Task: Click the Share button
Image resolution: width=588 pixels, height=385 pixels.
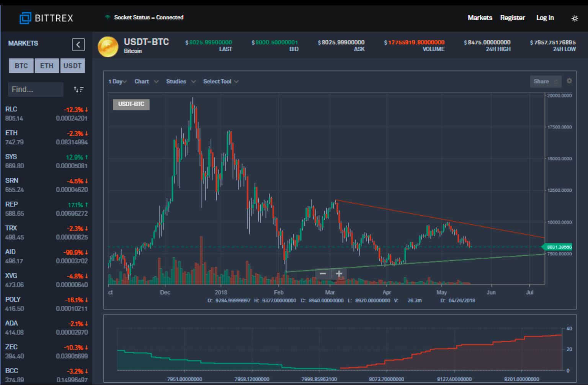Action: click(x=545, y=81)
